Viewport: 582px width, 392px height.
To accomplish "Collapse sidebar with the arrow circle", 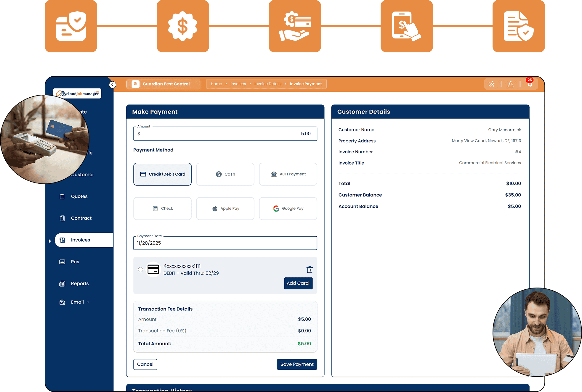I will tap(113, 85).
